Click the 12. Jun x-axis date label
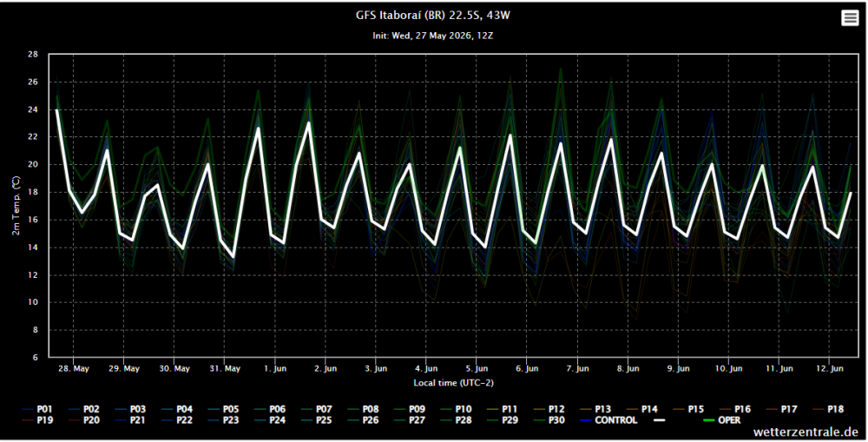This screenshot has height=442, width=868. click(829, 369)
